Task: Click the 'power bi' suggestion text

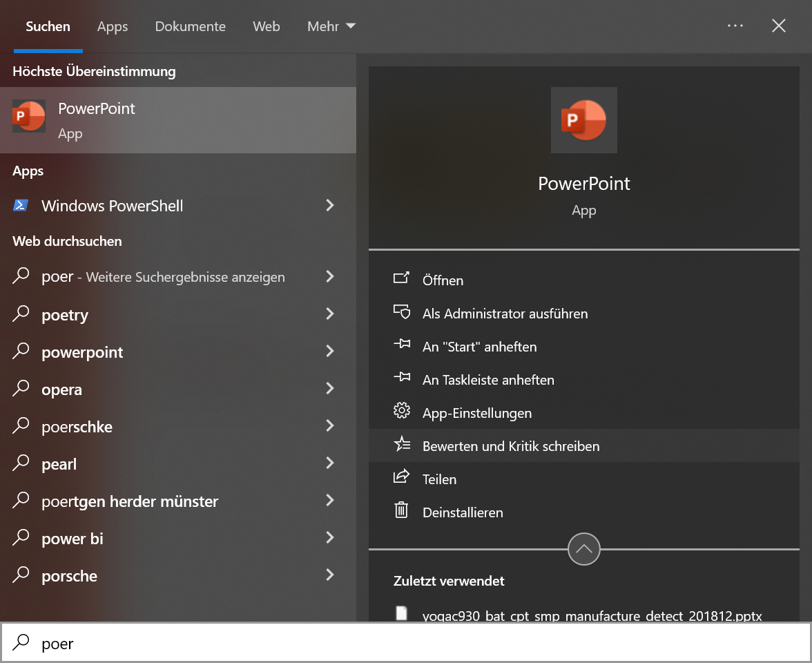Action: click(72, 539)
